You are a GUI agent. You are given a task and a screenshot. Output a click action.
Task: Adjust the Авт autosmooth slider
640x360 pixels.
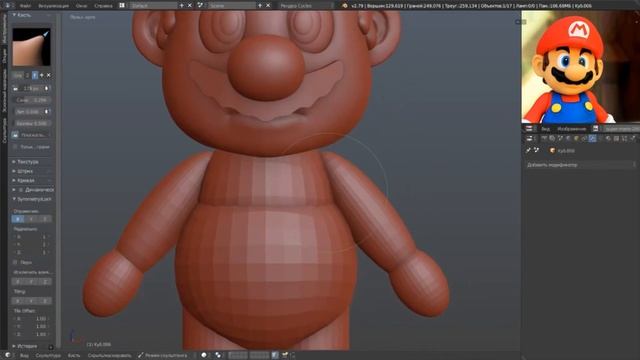pos(28,111)
